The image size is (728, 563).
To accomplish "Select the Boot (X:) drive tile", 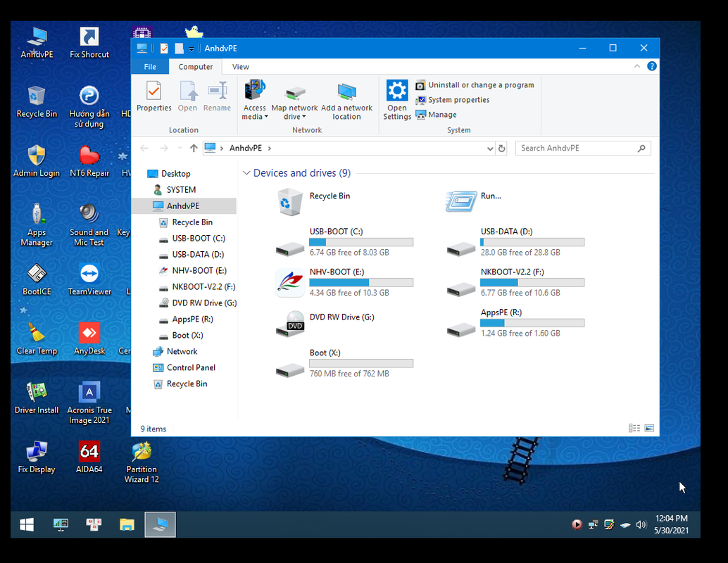I will (x=344, y=363).
